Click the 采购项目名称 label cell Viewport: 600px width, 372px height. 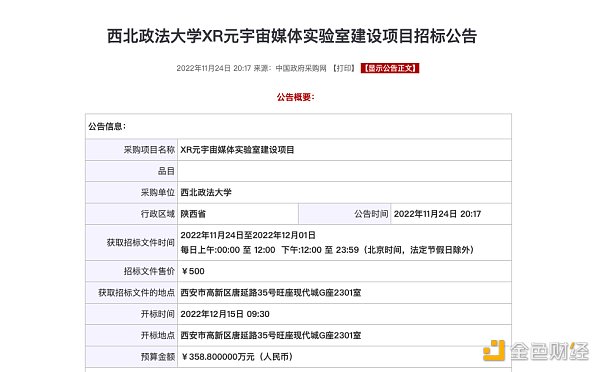click(132, 150)
